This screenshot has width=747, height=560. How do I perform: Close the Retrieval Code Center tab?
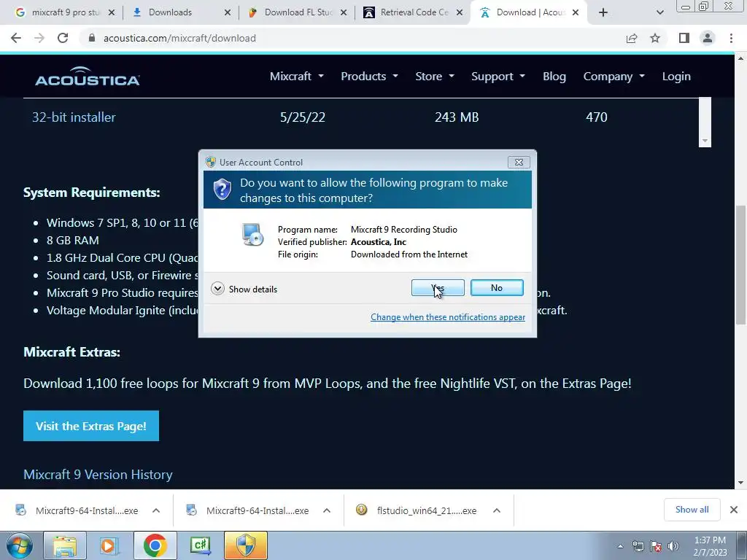point(460,13)
